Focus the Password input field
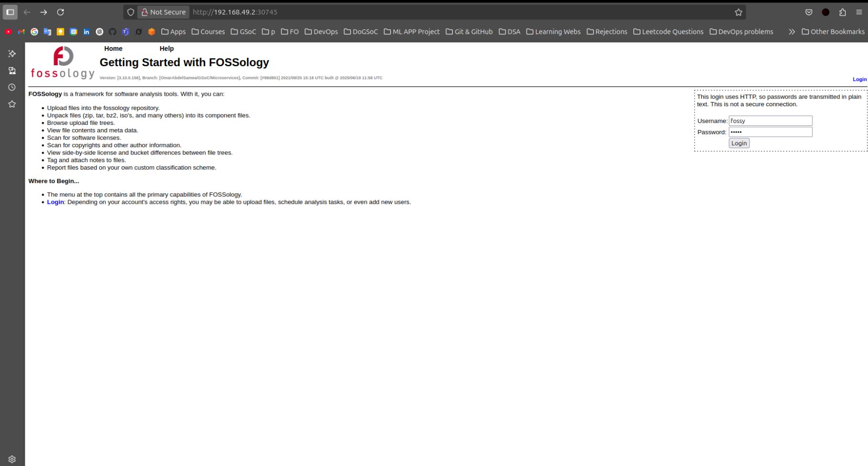Viewport: 868px width, 466px height. tap(770, 132)
